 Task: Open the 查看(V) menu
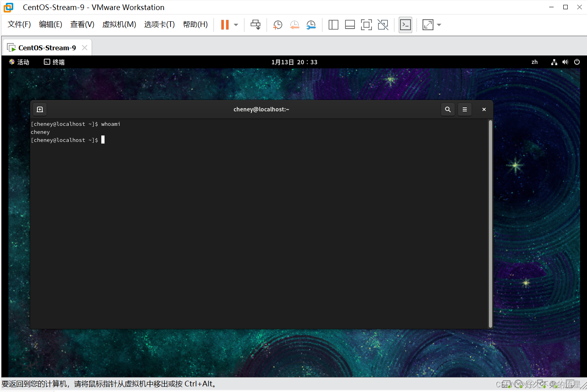pyautogui.click(x=82, y=25)
